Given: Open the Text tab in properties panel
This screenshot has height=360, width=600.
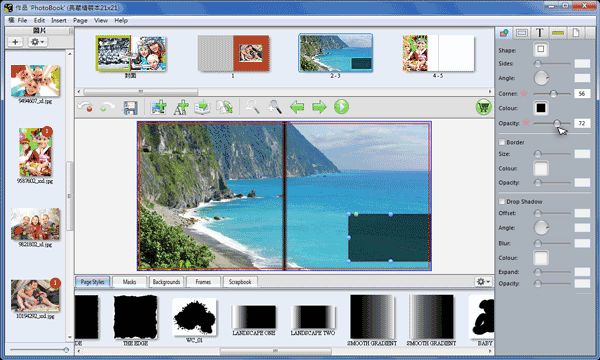Looking at the screenshot, I should pos(540,33).
